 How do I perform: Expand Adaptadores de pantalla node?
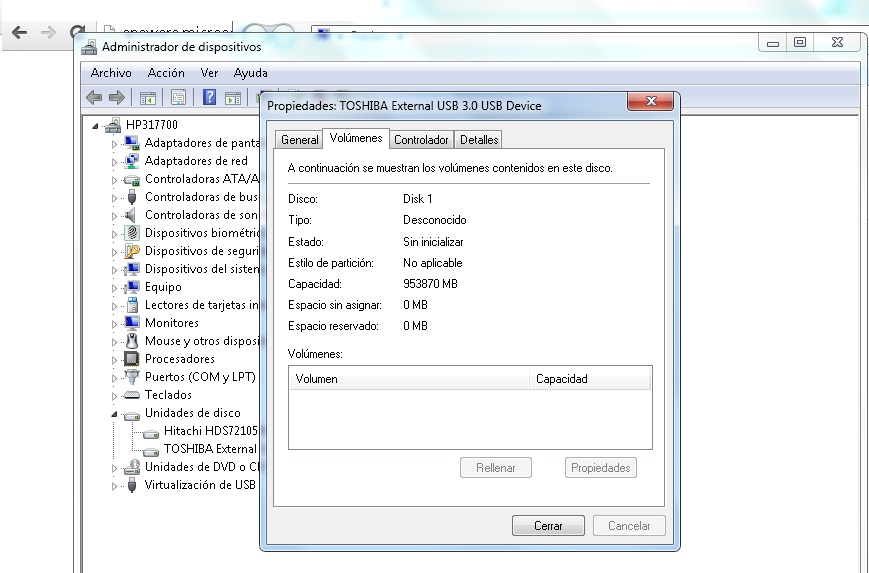(114, 144)
